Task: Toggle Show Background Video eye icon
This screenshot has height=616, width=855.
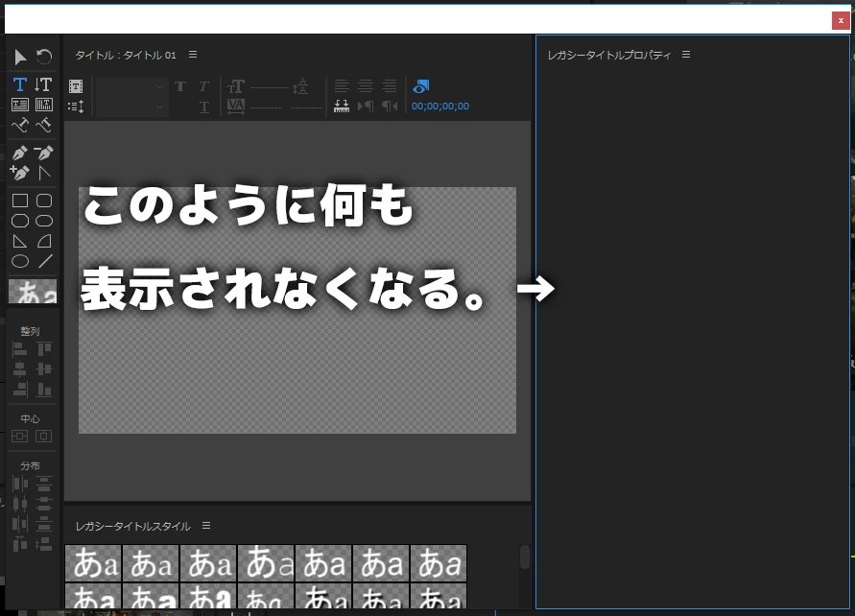Action: (421, 86)
